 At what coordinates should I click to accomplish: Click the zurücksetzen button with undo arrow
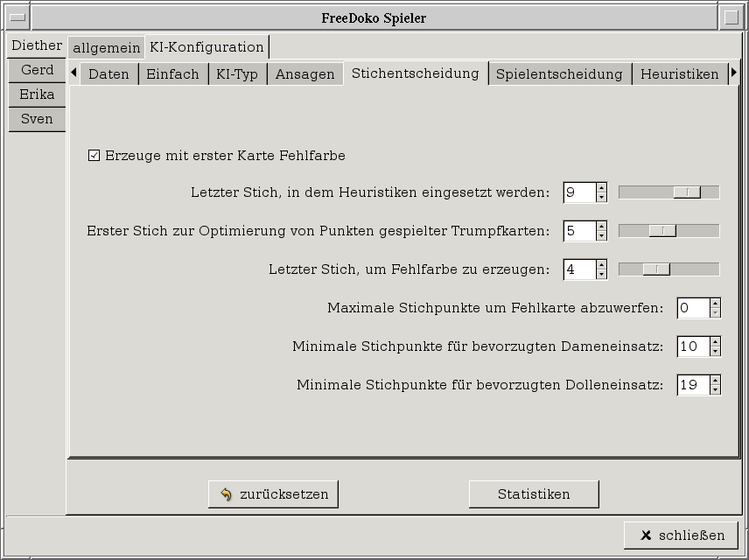[273, 494]
